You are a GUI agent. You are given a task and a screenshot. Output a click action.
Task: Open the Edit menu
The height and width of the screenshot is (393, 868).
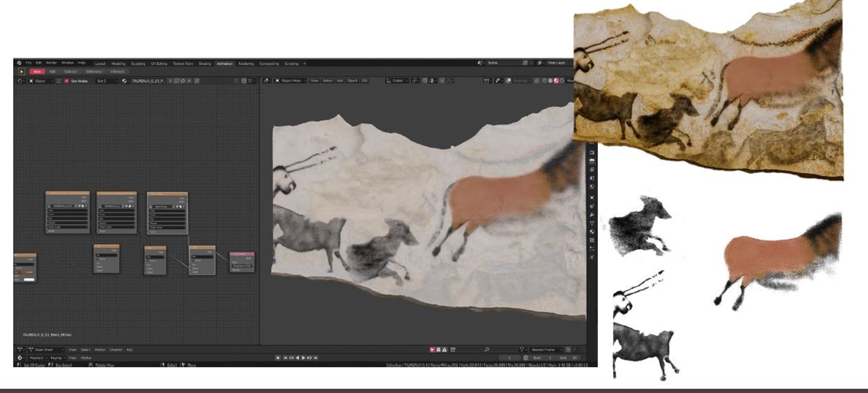click(39, 63)
